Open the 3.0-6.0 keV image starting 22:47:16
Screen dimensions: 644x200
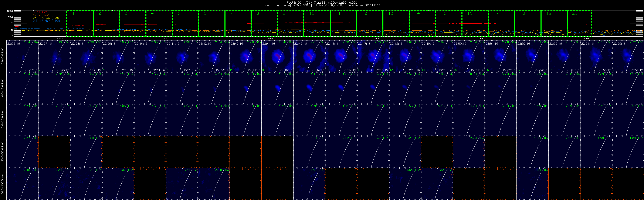(x=373, y=56)
